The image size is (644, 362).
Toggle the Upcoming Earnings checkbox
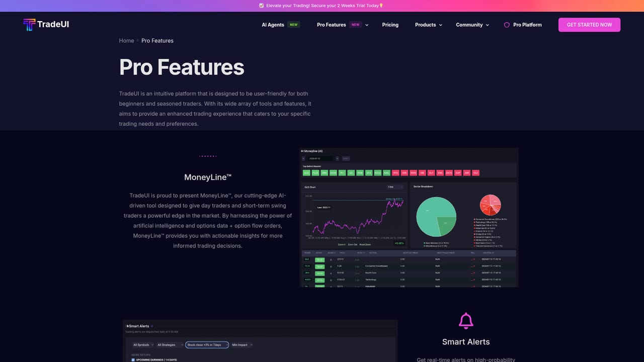tap(133, 360)
